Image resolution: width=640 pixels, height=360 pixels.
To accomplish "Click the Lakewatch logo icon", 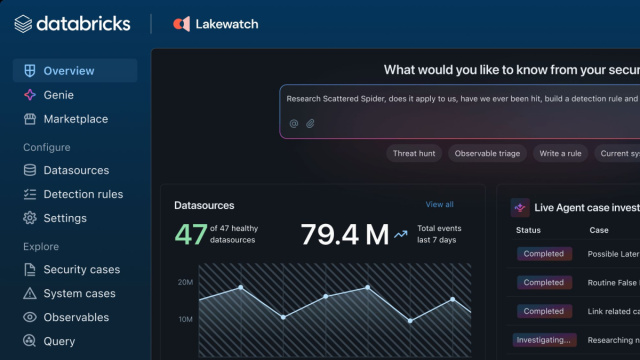I will (x=182, y=24).
